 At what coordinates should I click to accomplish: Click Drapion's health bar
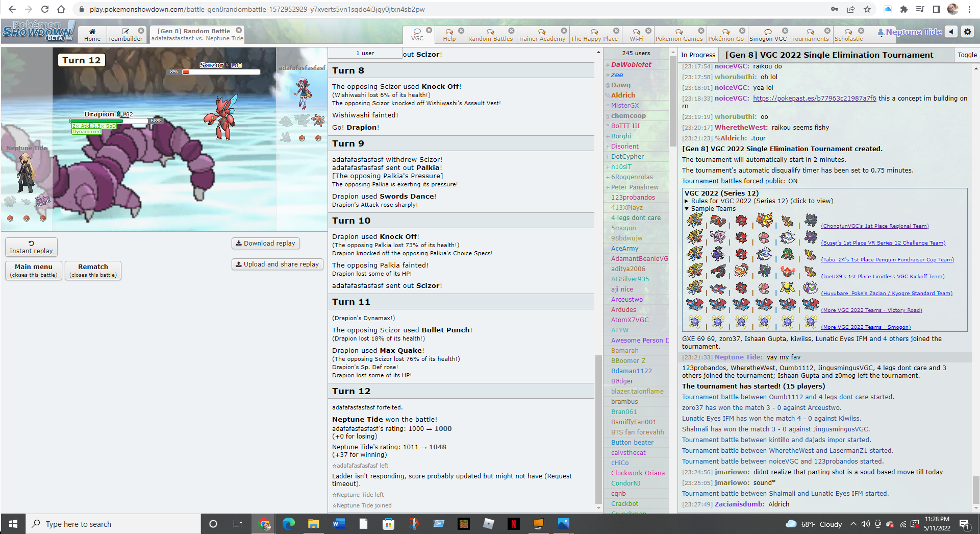pos(109,121)
